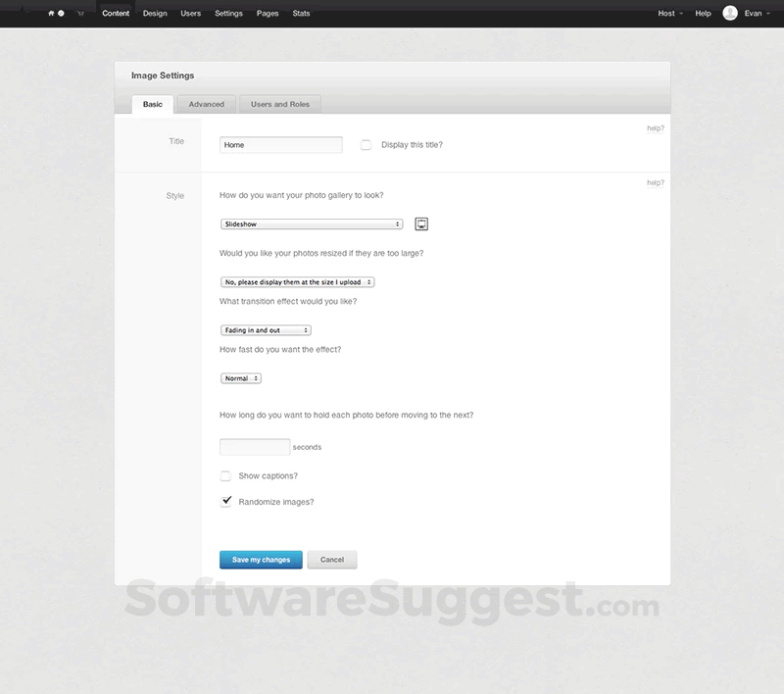Image resolution: width=784 pixels, height=694 pixels.
Task: Change the Fading in and out transition dropdown
Action: pyautogui.click(x=266, y=329)
